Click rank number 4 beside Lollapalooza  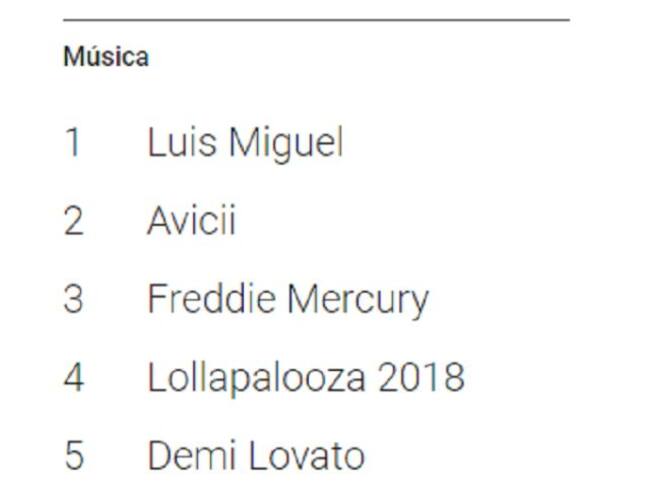click(x=74, y=377)
